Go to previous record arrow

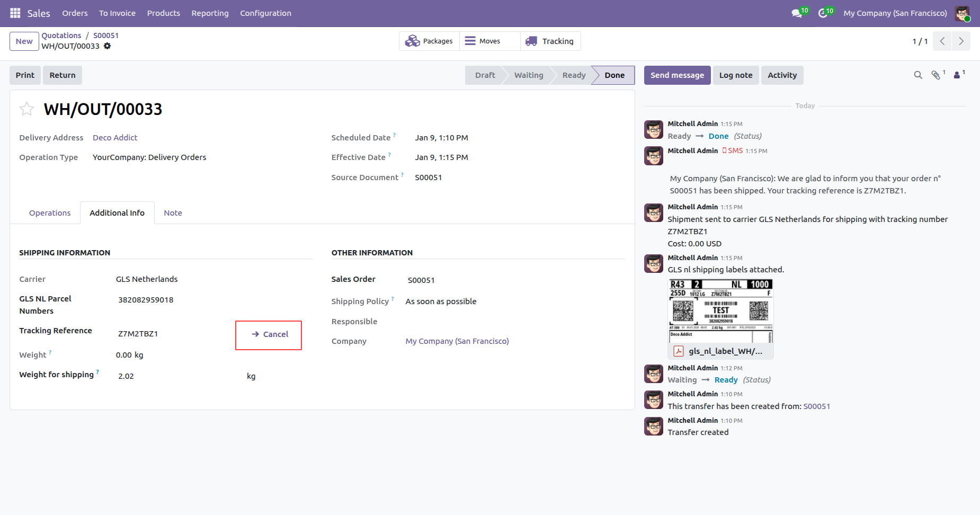(x=942, y=41)
